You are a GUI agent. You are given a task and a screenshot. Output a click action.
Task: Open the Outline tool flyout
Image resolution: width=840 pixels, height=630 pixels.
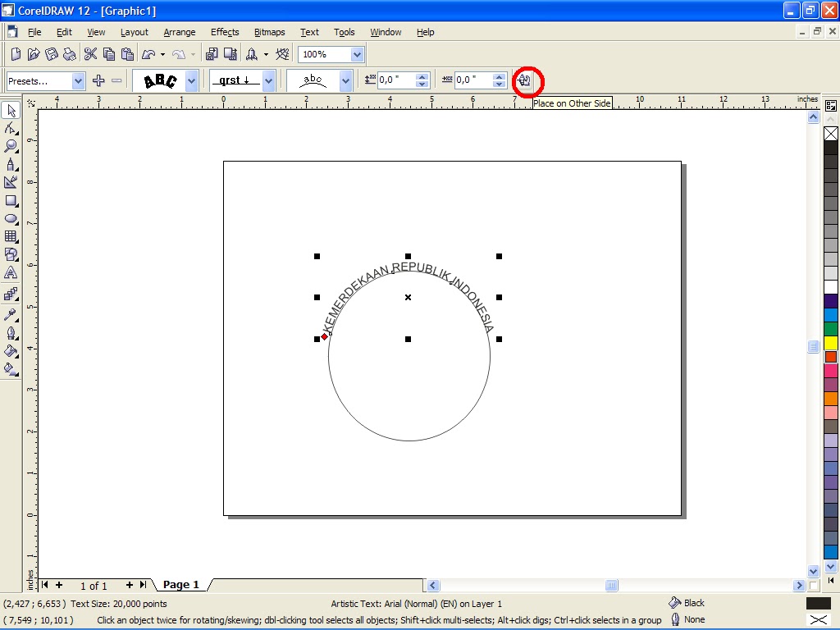click(11, 333)
